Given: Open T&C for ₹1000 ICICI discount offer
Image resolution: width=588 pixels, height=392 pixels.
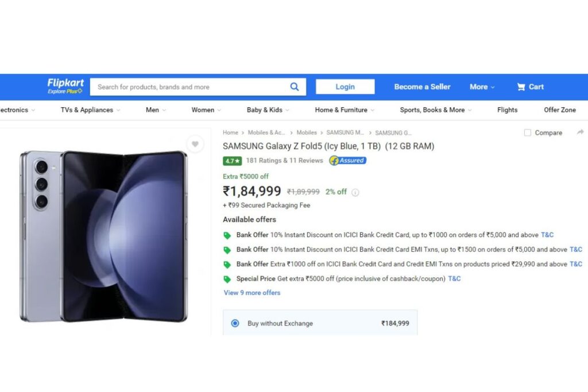Looking at the screenshot, I should pyautogui.click(x=547, y=235).
